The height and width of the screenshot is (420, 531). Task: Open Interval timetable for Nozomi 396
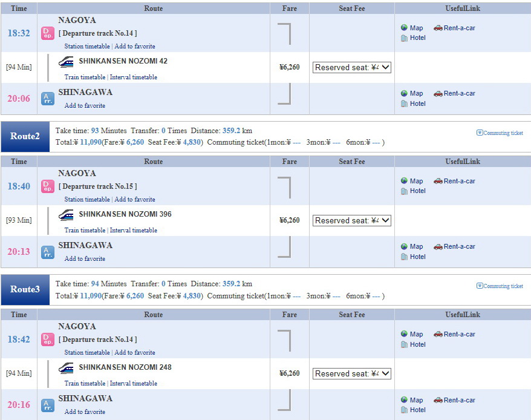134,231
